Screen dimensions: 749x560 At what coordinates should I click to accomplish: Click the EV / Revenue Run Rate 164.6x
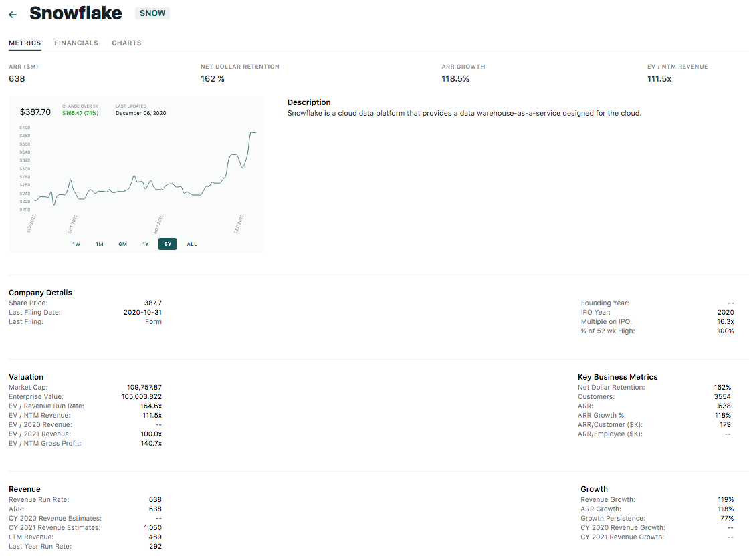pos(151,406)
